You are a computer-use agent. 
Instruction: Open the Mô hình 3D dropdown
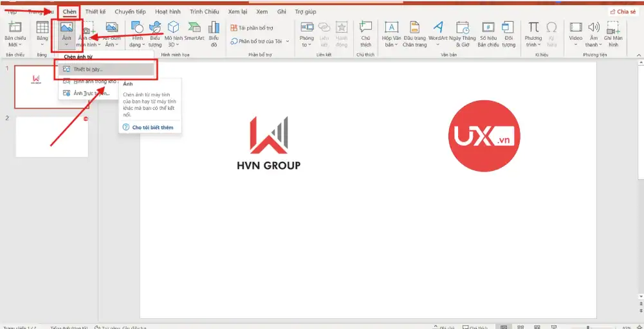tap(174, 34)
